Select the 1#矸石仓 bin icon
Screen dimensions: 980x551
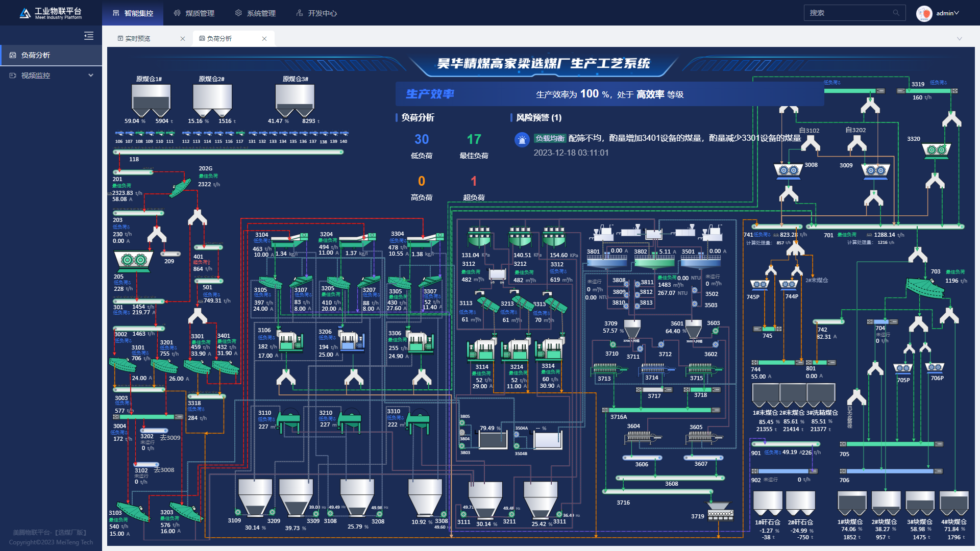pos(768,504)
